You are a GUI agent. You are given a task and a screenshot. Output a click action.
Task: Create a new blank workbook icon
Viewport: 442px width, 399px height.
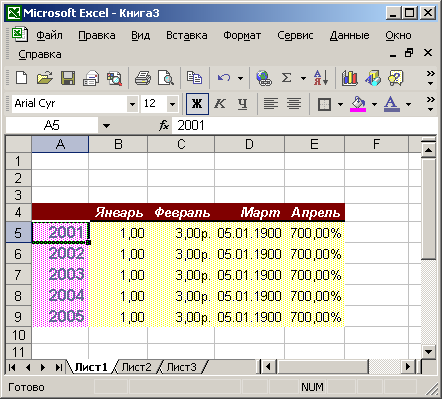22,78
